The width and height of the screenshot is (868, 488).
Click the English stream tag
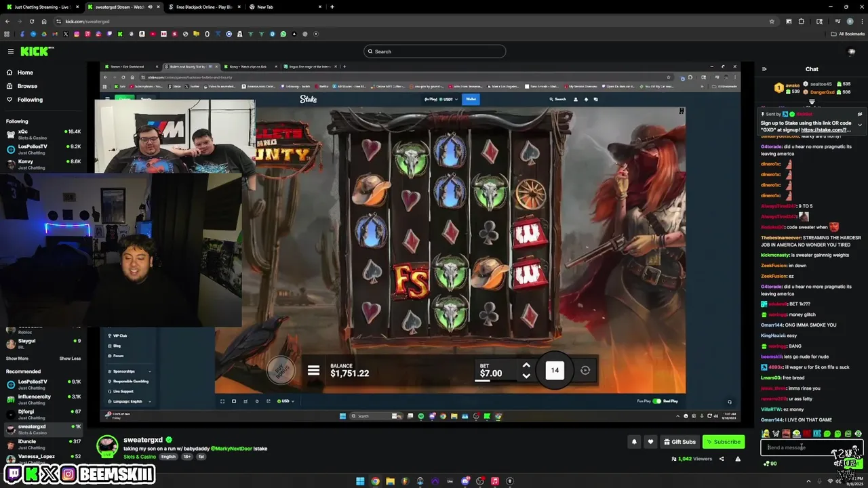(167, 457)
